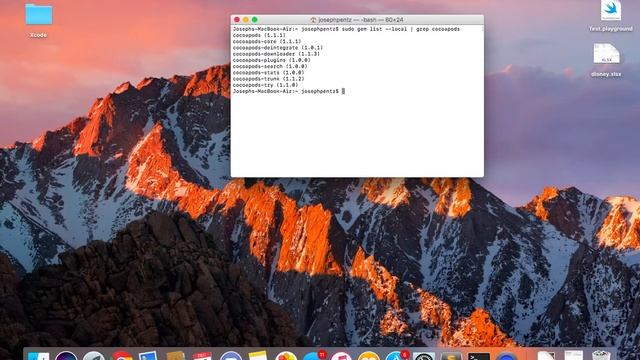Open Photos from the Dock
This screenshot has height=360, width=640.
pyautogui.click(x=286, y=356)
